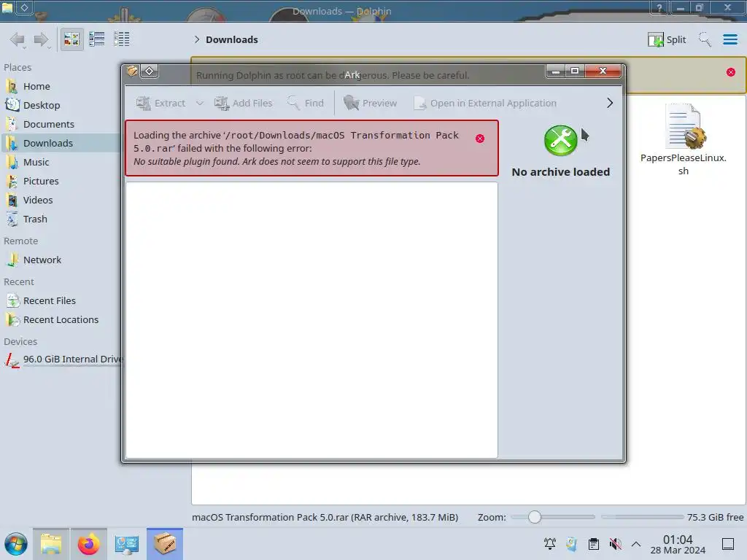Go forward with Dolphin's forward arrow

42,39
